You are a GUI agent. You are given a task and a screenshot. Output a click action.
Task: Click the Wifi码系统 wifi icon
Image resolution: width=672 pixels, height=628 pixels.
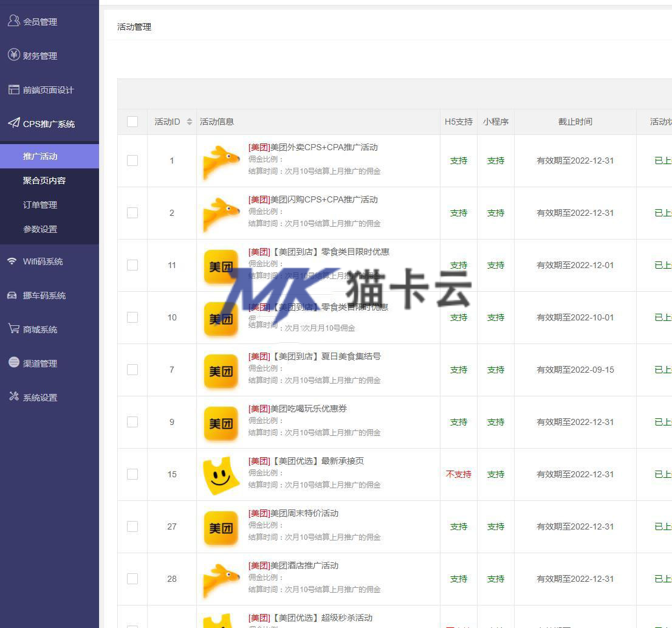[x=12, y=261]
